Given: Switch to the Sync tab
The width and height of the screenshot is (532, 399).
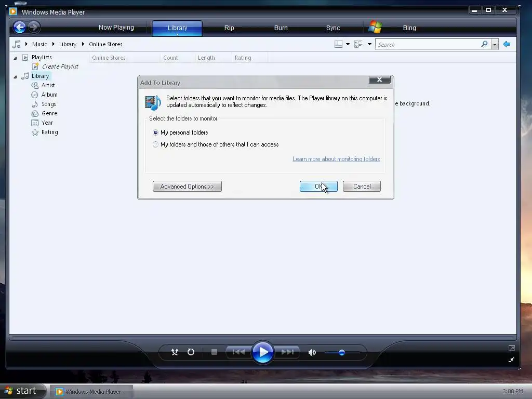Looking at the screenshot, I should pyautogui.click(x=333, y=28).
